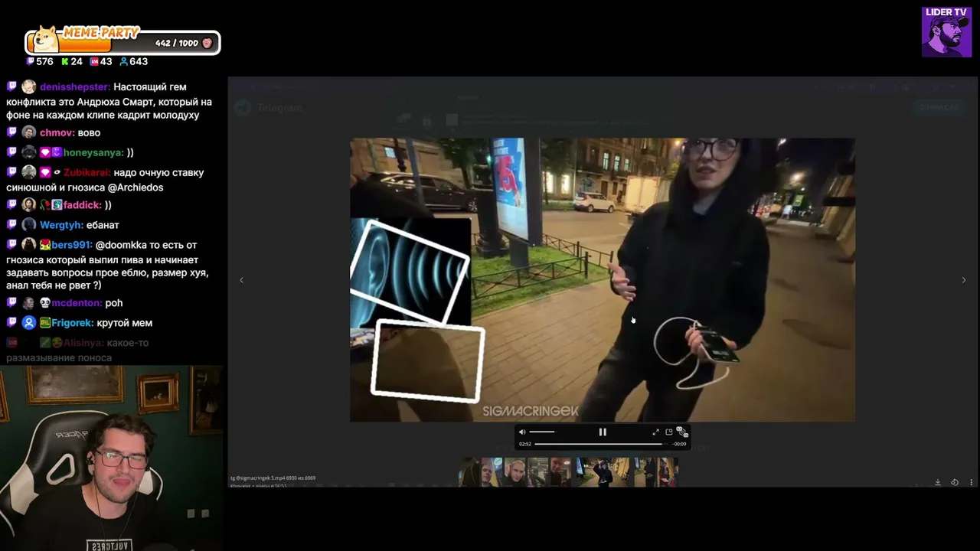
Task: Click the red LIVE counter showing 43
Action: 101,61
